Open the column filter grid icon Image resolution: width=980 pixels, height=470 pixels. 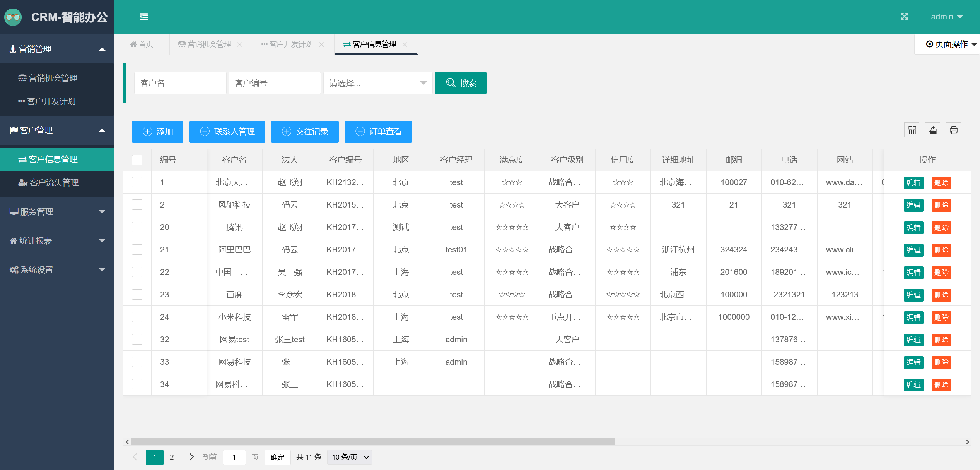click(x=912, y=130)
